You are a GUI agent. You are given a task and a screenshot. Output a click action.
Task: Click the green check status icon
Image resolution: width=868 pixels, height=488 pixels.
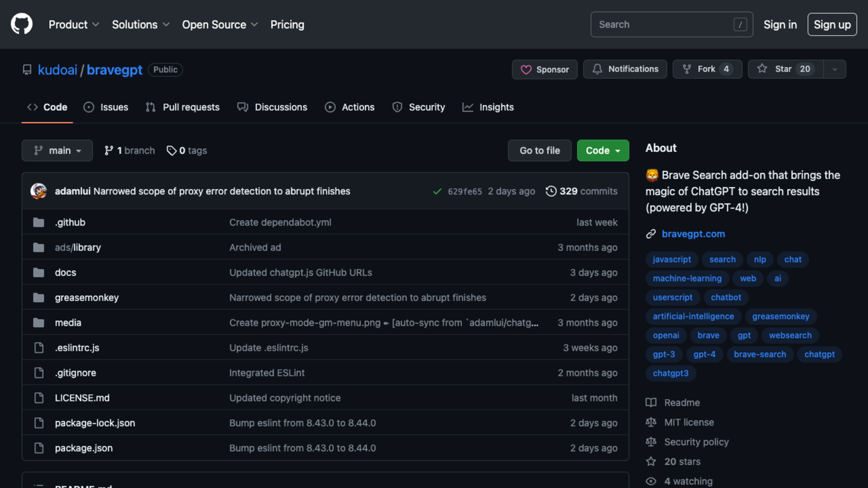click(x=437, y=191)
